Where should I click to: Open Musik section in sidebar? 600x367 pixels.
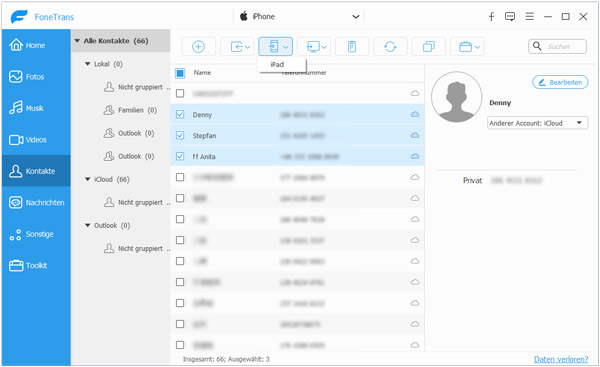tap(36, 108)
